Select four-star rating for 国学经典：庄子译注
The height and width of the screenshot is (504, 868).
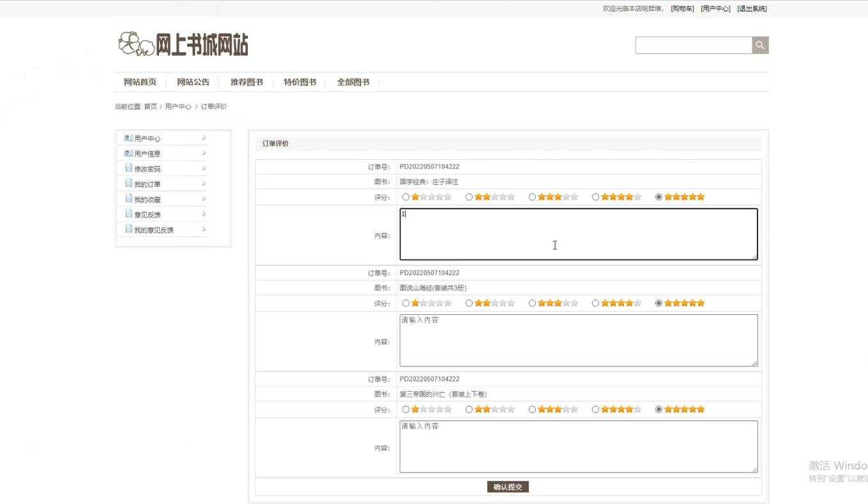tap(595, 197)
